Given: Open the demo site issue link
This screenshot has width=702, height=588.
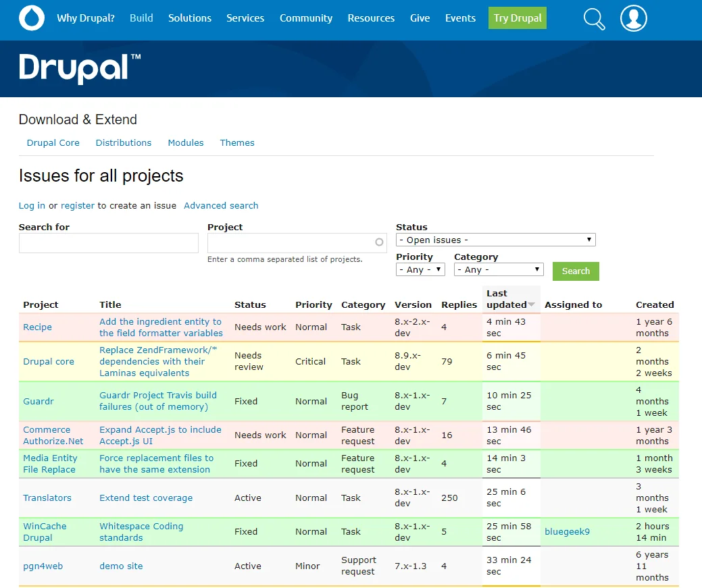Looking at the screenshot, I should (122, 566).
